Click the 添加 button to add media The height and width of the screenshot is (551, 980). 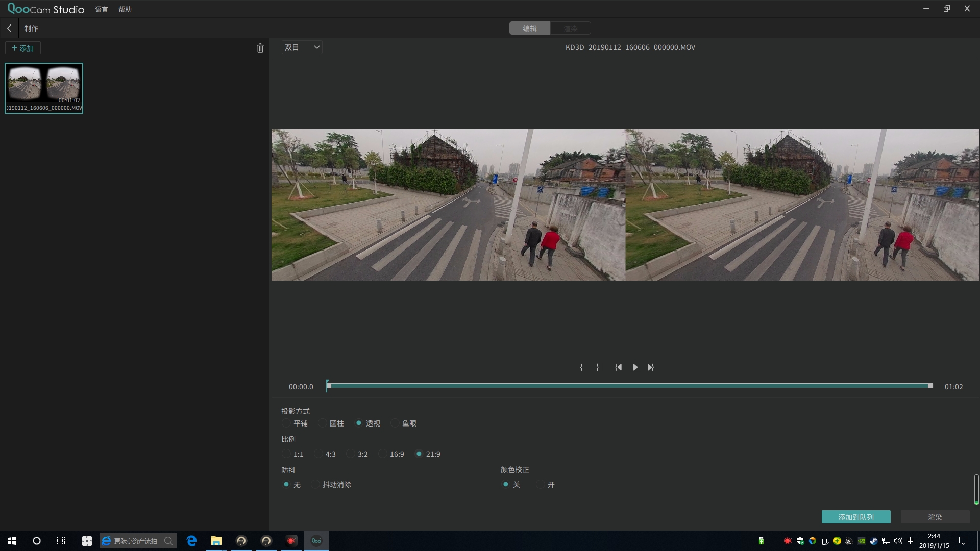coord(23,48)
